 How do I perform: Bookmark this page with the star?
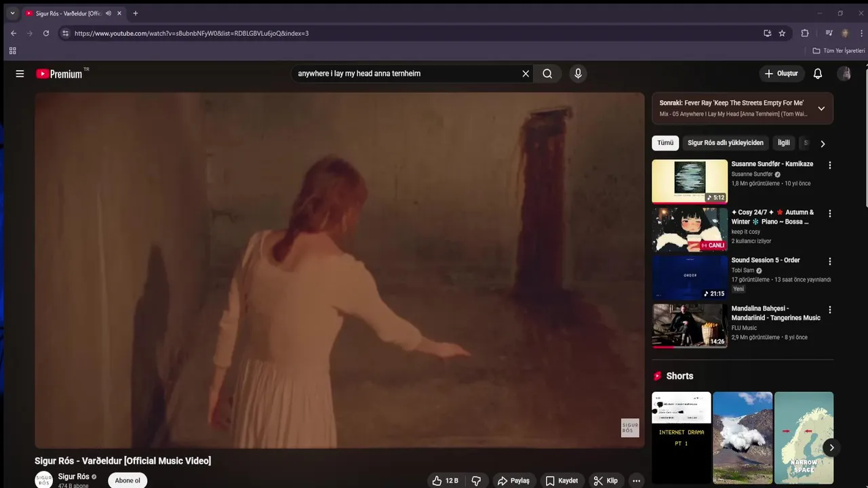pyautogui.click(x=782, y=33)
